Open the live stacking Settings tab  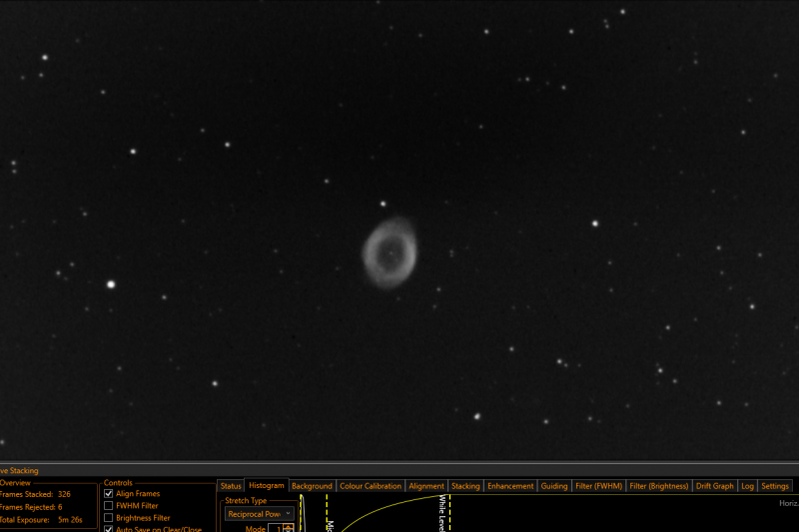[x=775, y=486]
